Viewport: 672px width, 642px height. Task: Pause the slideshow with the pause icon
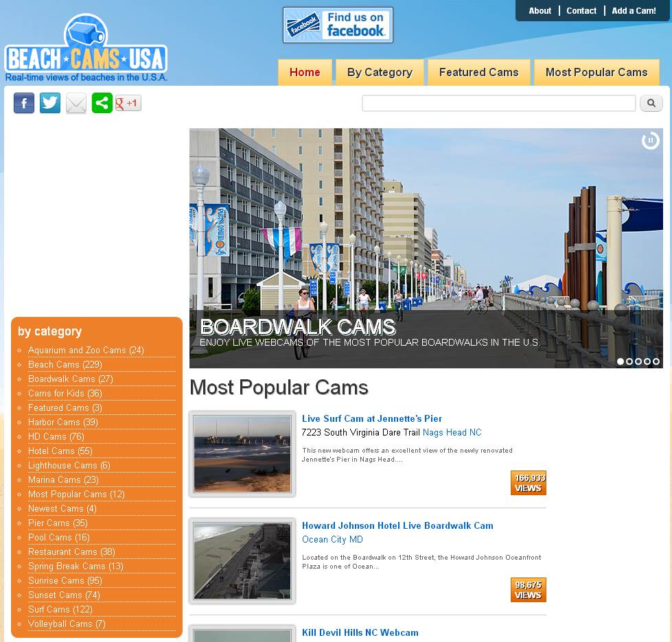[650, 141]
